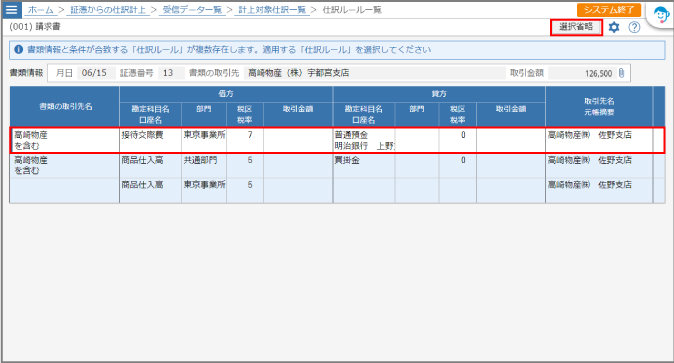The image size is (674, 363).
Task: Go to 計上対象仕訳一覧 breadcrumb
Action: (x=272, y=9)
